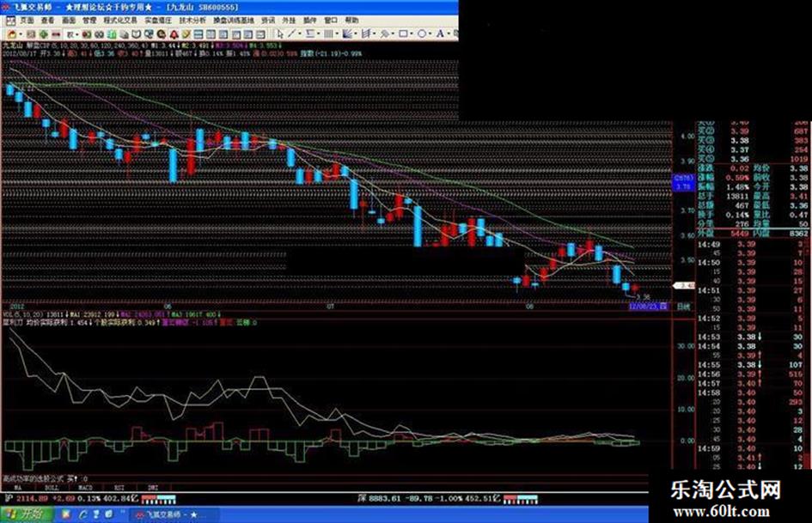Select the line drawing tool

pyautogui.click(x=291, y=34)
